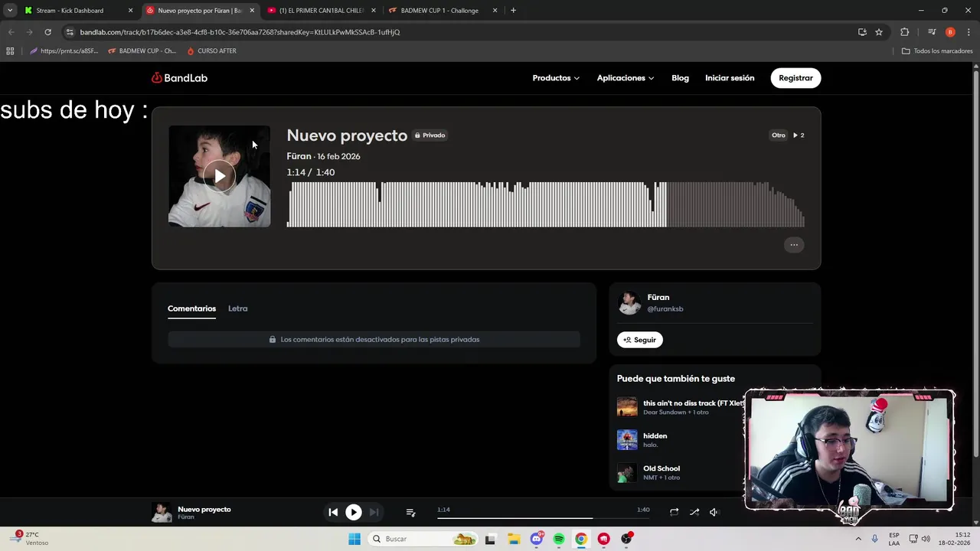Open Chrome extensions puzzle icon
The image size is (980, 551).
905,32
